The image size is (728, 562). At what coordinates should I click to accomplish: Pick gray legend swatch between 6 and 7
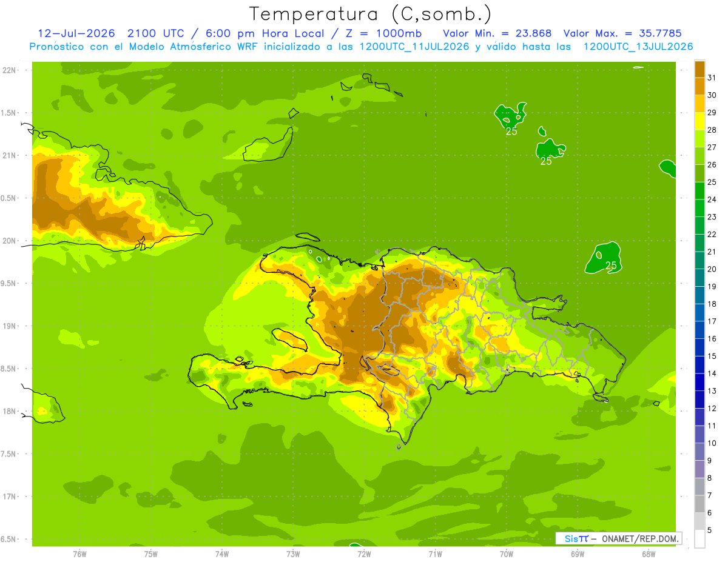pyautogui.click(x=699, y=504)
